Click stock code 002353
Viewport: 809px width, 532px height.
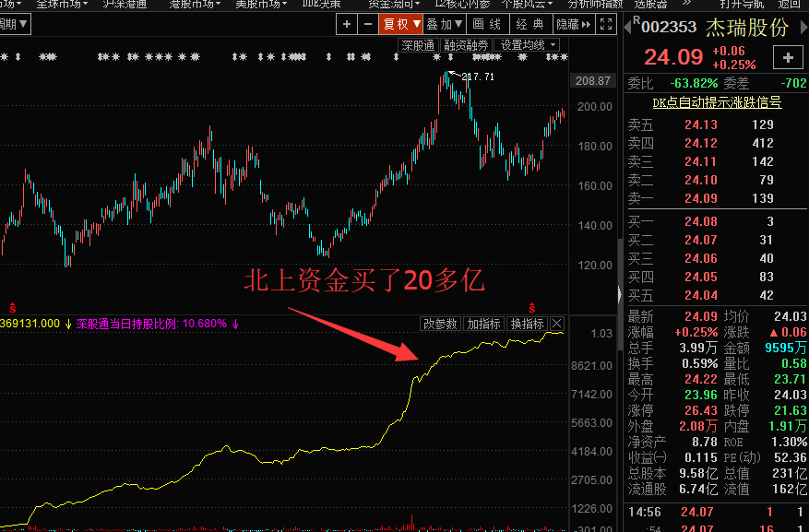coord(669,27)
